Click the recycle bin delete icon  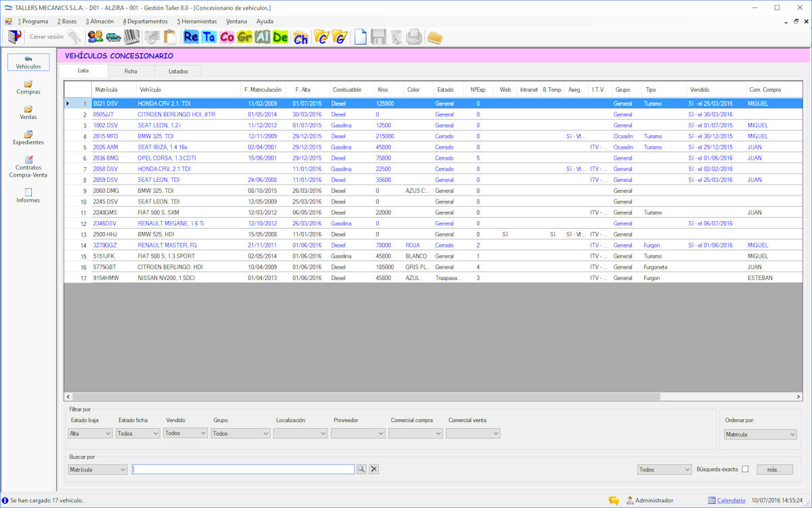pos(397,37)
